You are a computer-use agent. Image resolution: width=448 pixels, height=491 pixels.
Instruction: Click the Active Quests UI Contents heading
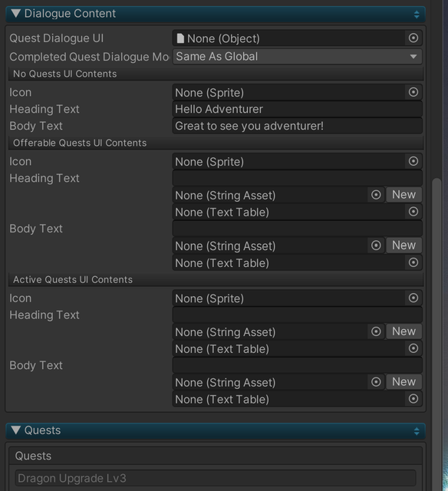73,279
